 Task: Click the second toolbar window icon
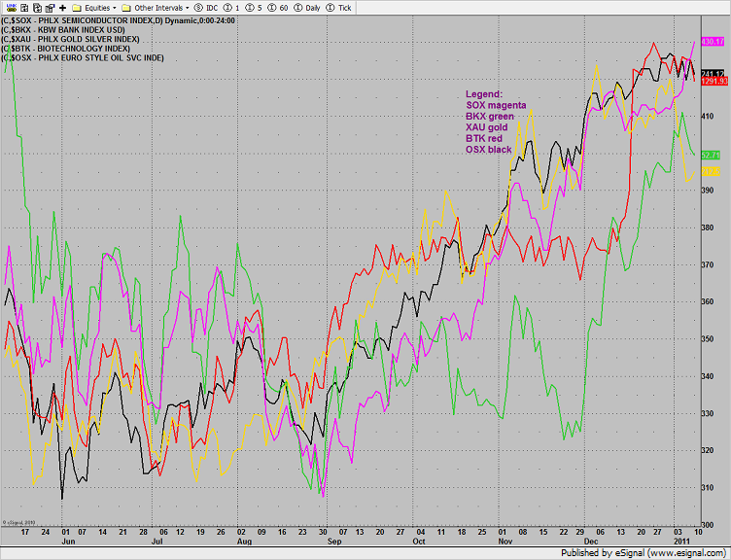(x=24, y=8)
